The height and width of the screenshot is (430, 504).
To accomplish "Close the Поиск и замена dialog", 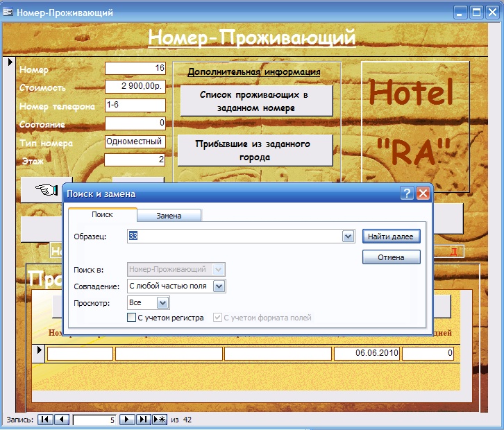I will coord(423,193).
